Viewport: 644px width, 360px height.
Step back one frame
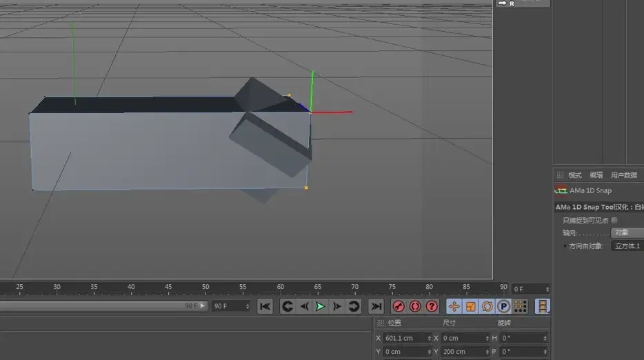coord(304,306)
